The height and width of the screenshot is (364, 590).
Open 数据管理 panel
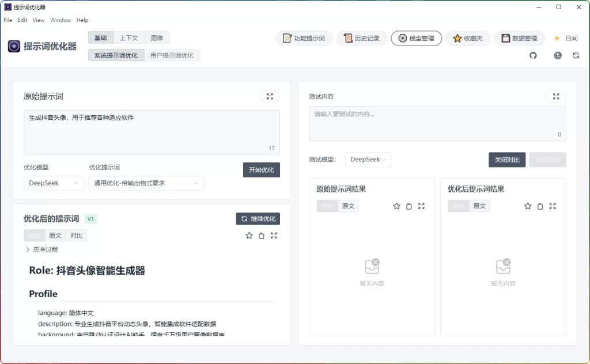[519, 38]
